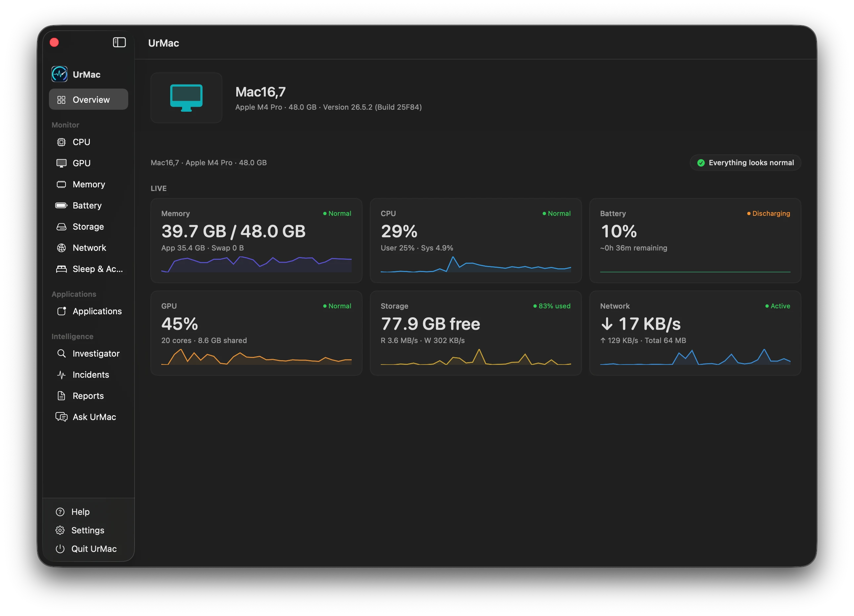Open the Network monitor section
Image resolution: width=854 pixels, height=616 pixels.
point(89,248)
